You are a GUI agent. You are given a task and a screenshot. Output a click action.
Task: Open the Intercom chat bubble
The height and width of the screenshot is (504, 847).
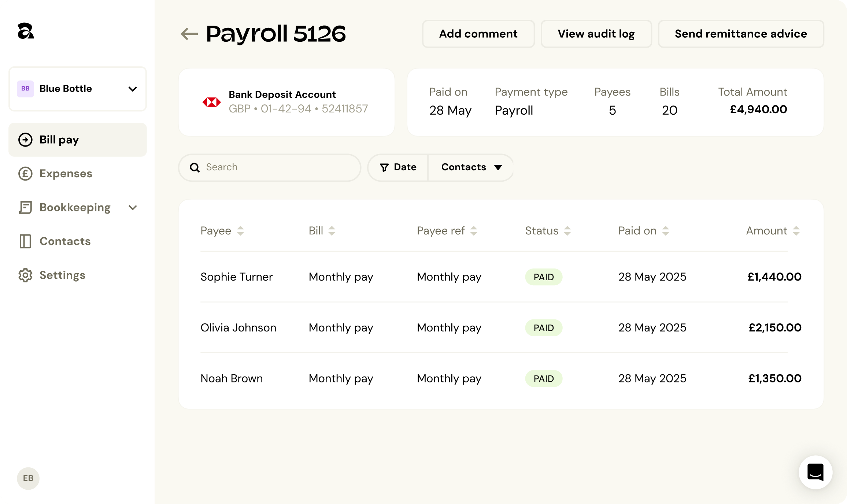[815, 472]
